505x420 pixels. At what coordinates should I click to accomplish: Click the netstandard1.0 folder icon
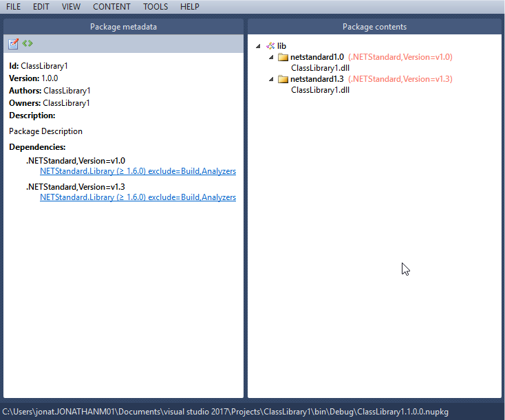[283, 57]
